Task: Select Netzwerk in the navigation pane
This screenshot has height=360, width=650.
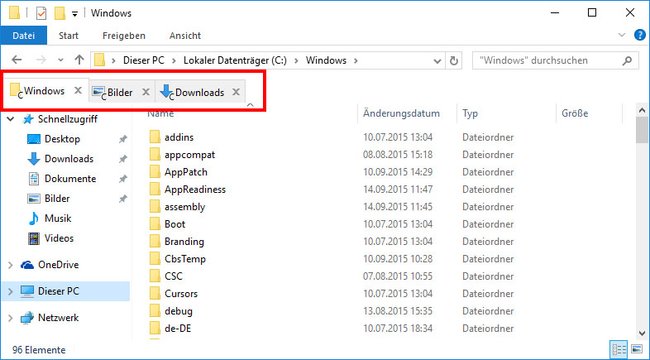Action: (x=58, y=318)
